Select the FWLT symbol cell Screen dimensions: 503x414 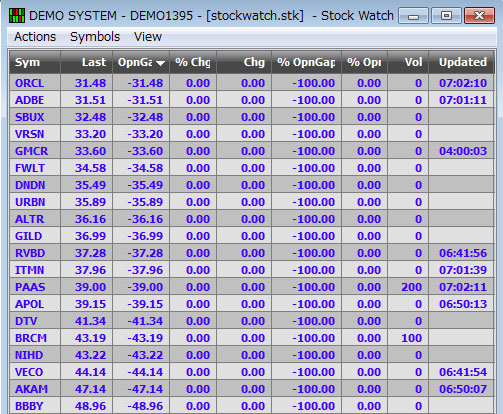pyautogui.click(x=35, y=168)
